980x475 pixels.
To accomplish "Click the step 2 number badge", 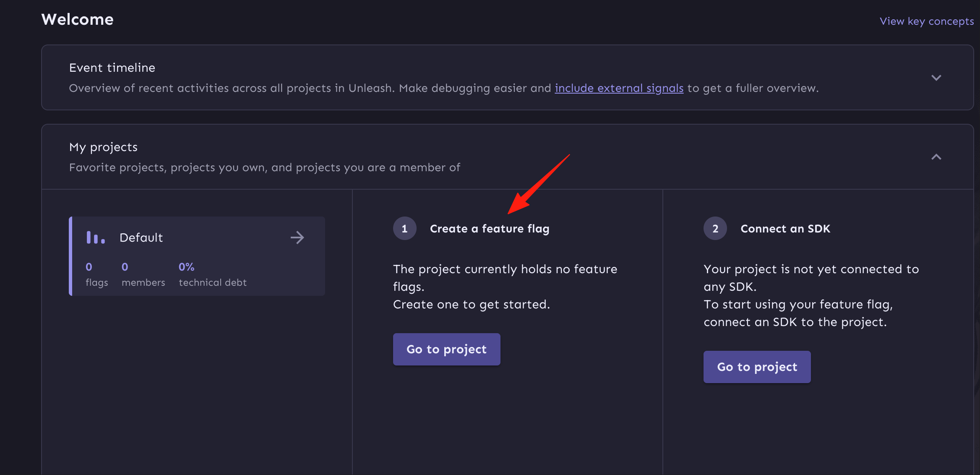I will (x=715, y=229).
